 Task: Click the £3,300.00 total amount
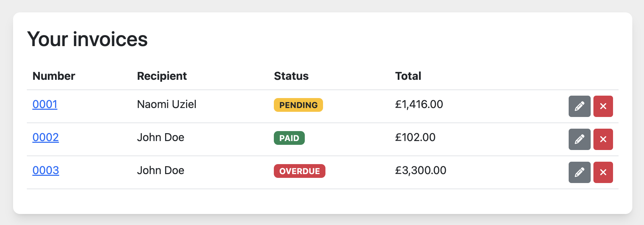[420, 170]
